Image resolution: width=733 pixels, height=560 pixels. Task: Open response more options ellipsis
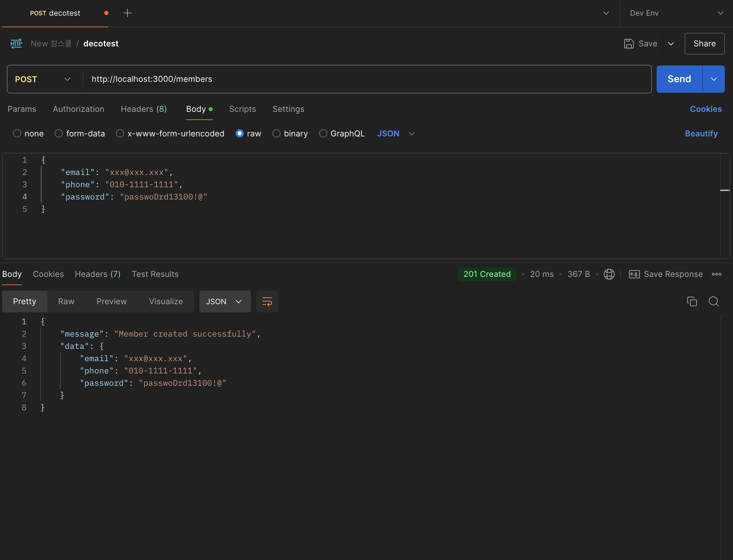pyautogui.click(x=716, y=274)
